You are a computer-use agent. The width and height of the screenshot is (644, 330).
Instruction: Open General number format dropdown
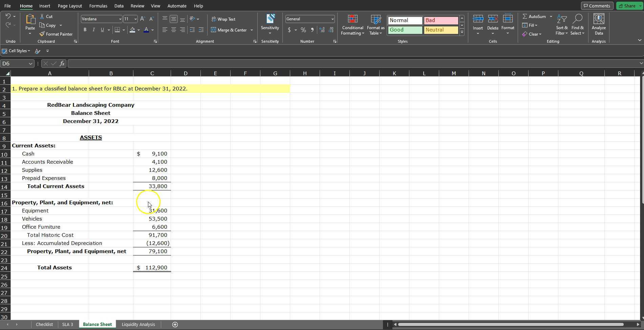click(x=332, y=19)
